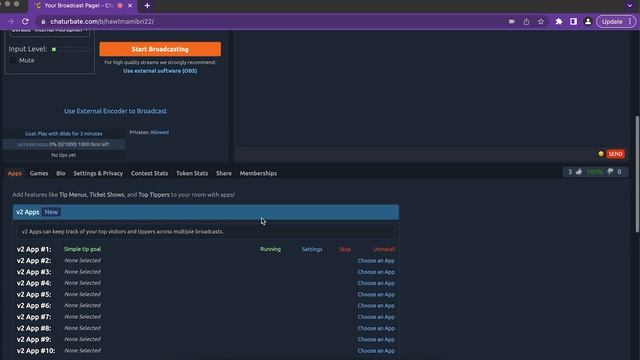Switch to the Share tab
640x360 pixels.
224,173
